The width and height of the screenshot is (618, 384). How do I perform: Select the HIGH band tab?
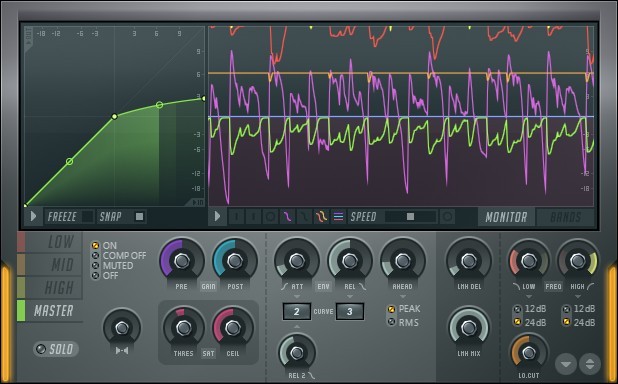[x=50, y=287]
